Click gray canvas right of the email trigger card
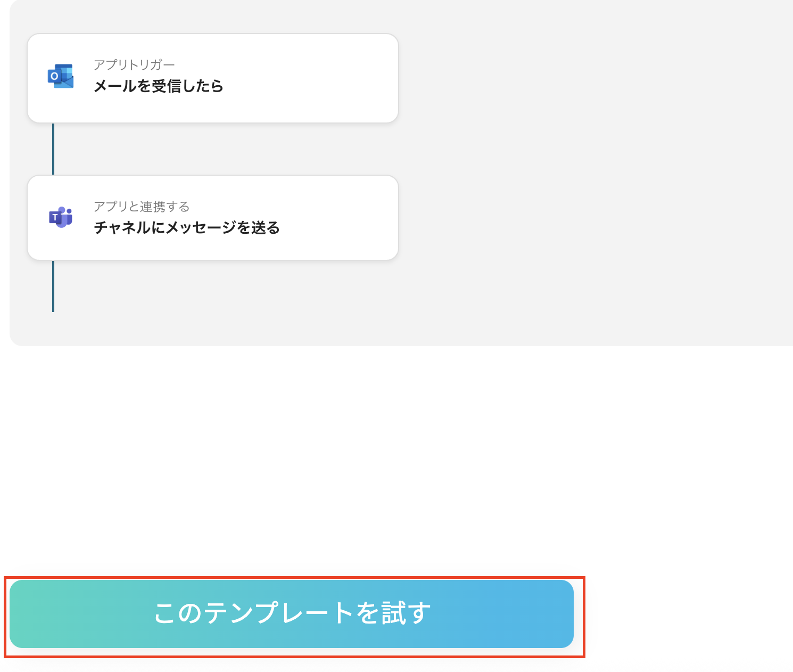793x672 pixels. 585,79
